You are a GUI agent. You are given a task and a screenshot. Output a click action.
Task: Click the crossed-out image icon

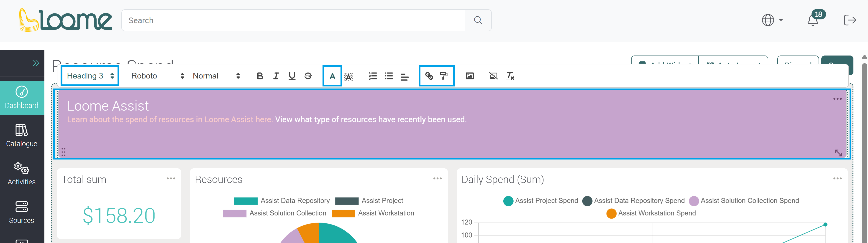pyautogui.click(x=493, y=76)
